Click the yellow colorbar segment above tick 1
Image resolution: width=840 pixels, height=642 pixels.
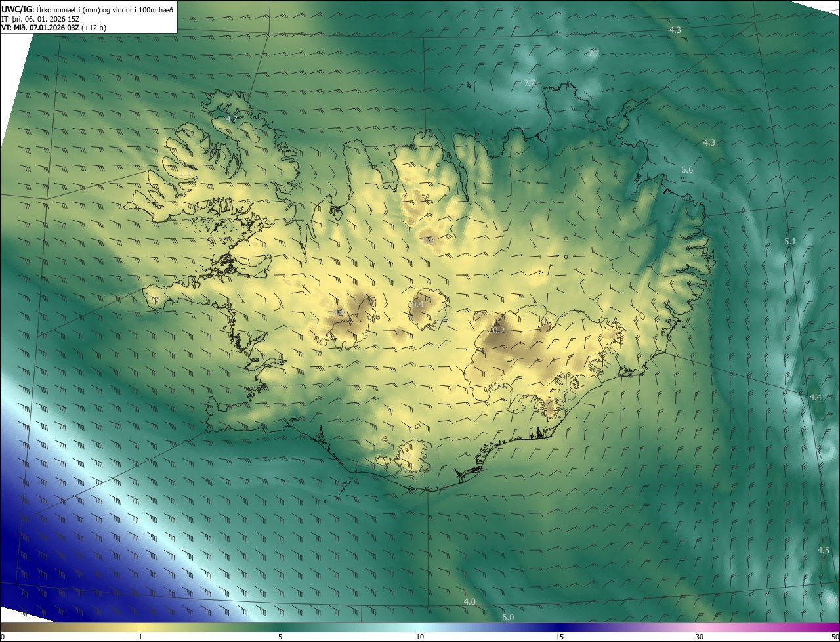click(140, 628)
